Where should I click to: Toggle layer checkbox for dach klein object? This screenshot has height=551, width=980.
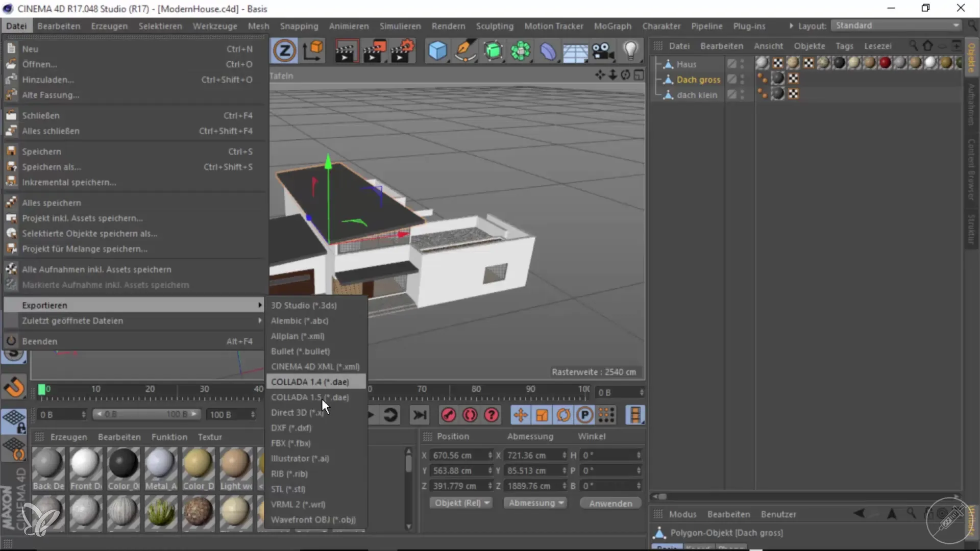tap(732, 94)
